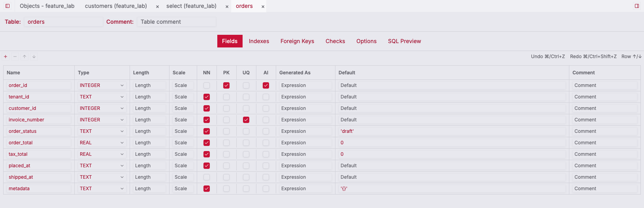Open type dropdown for metadata
Viewport: 644px width, 208px height.
[102, 189]
